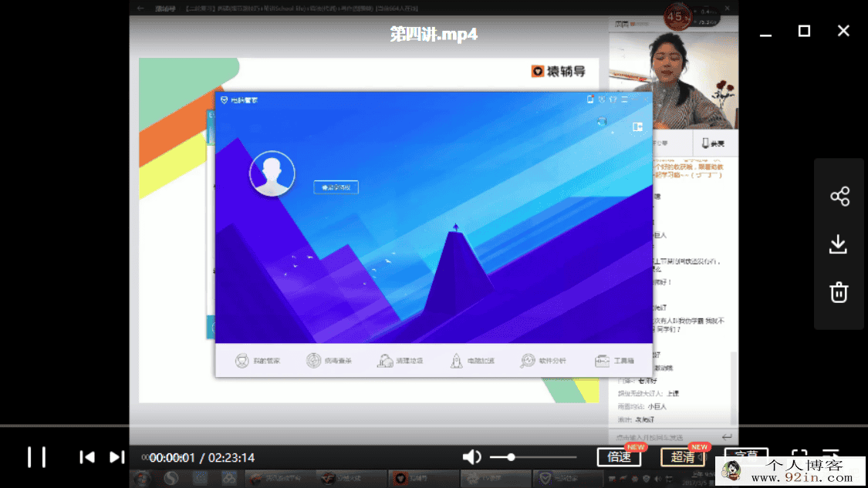Select 病毒查杀 tab in the PC manager
This screenshot has height=488, width=868.
[329, 361]
